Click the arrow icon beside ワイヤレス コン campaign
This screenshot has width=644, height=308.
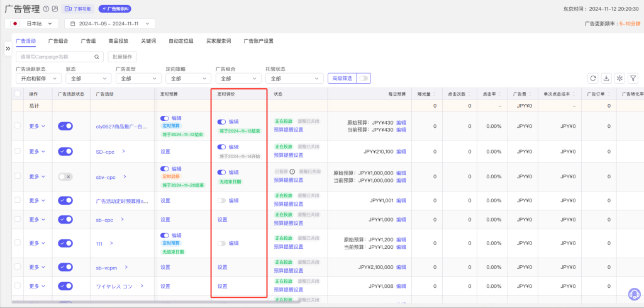tap(142, 286)
